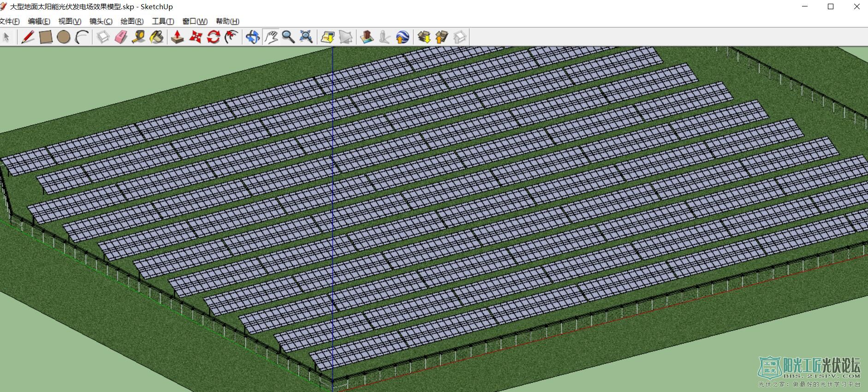868x392 pixels.
Task: Select the Orbit tool
Action: pos(253,37)
